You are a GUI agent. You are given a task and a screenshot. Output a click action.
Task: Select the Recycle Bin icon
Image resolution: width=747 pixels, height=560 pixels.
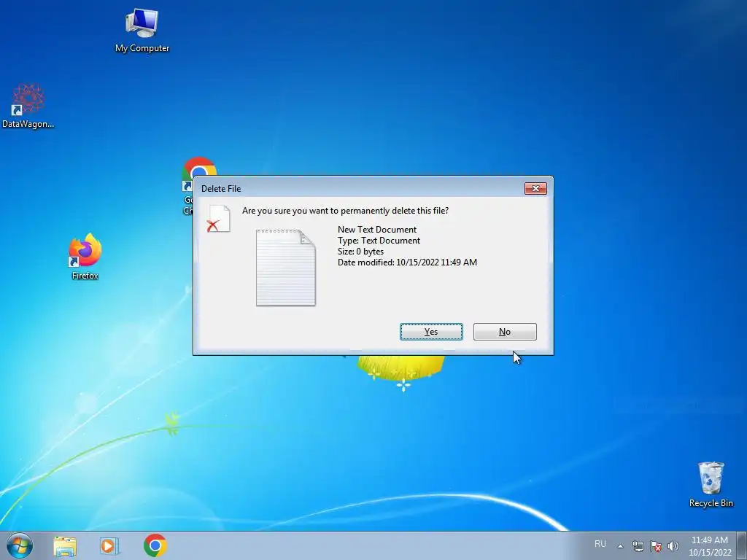click(x=711, y=484)
